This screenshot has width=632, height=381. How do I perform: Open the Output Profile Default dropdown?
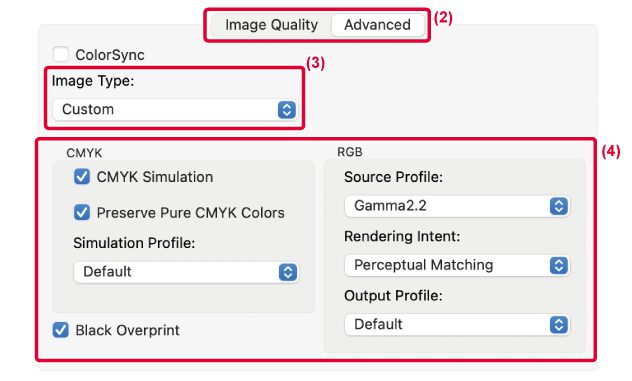tap(457, 325)
